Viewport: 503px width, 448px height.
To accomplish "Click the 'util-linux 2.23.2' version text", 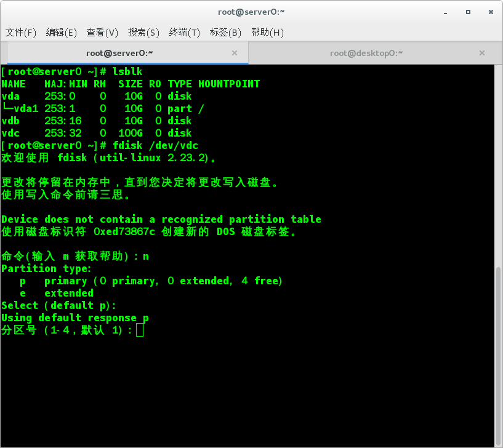I will [154, 158].
